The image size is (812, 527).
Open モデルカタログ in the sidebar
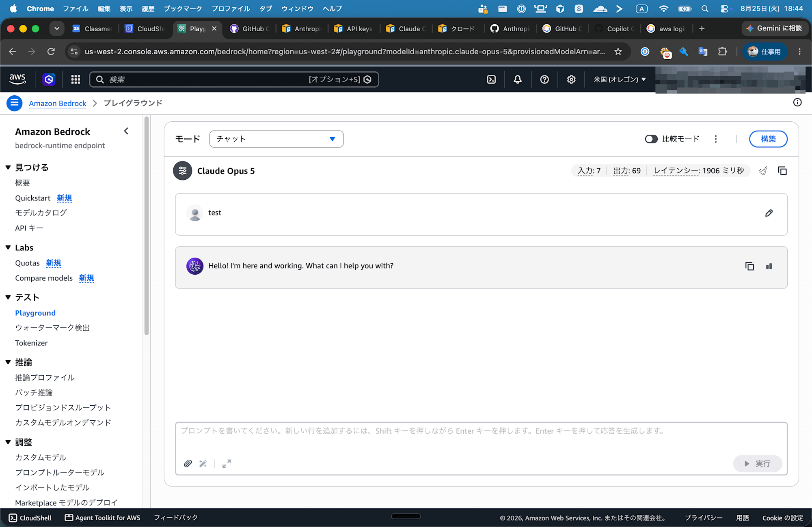[x=41, y=213]
